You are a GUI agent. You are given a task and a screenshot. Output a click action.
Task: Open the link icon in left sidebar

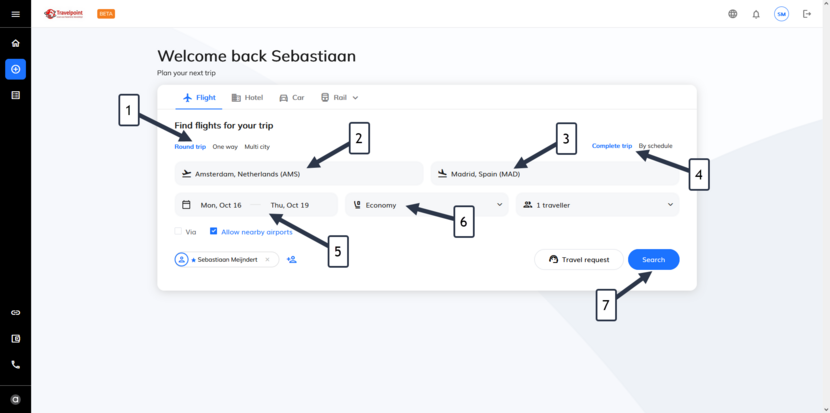point(15,312)
